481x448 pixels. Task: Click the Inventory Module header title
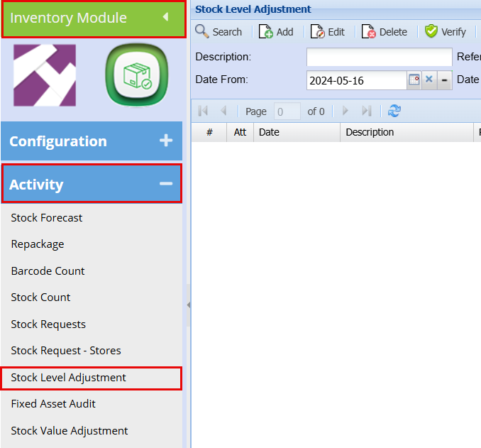[68, 18]
